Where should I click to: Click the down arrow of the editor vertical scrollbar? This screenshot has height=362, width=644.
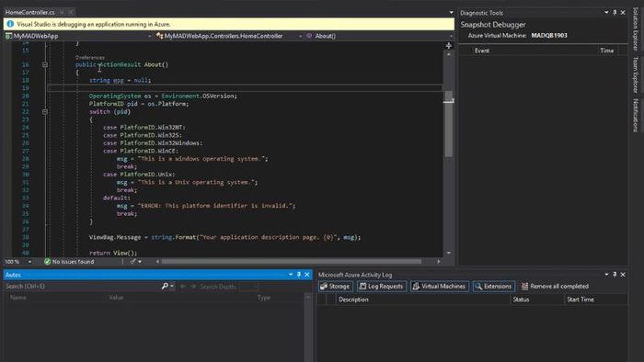point(449,253)
